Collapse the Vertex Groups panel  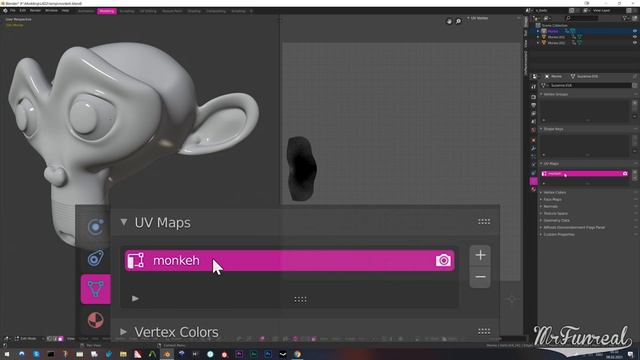tap(541, 94)
